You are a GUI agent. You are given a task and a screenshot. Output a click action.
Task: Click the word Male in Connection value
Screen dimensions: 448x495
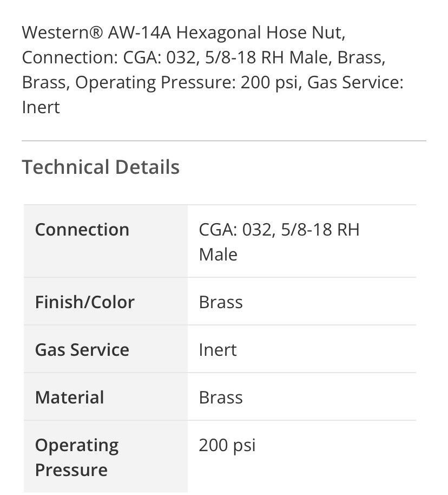point(218,255)
